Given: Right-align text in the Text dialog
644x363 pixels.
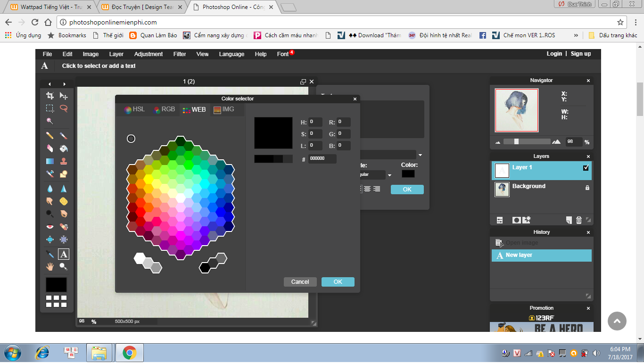Looking at the screenshot, I should [377, 189].
